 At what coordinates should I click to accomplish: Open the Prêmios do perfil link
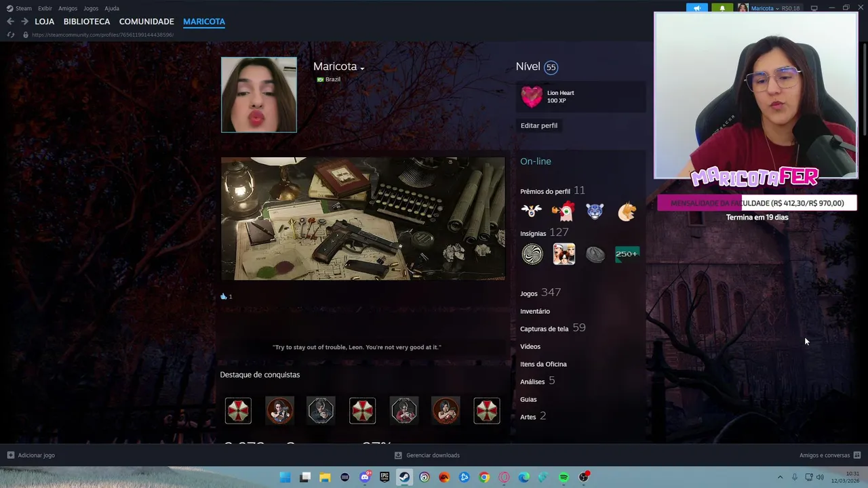point(545,191)
